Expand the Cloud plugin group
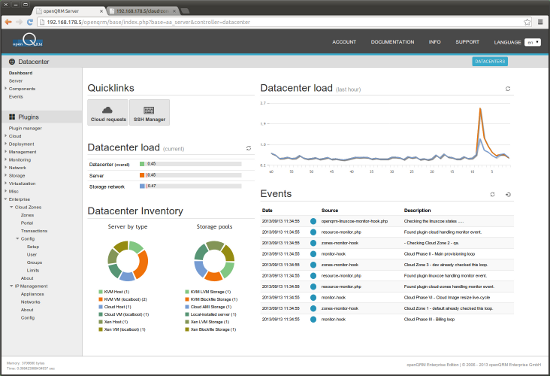The height and width of the screenshot is (376, 550). click(6, 136)
